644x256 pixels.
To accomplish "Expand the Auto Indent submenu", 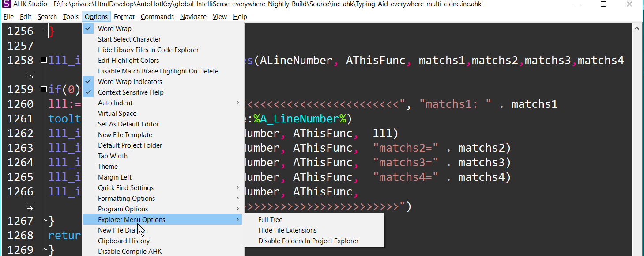I will 163,103.
